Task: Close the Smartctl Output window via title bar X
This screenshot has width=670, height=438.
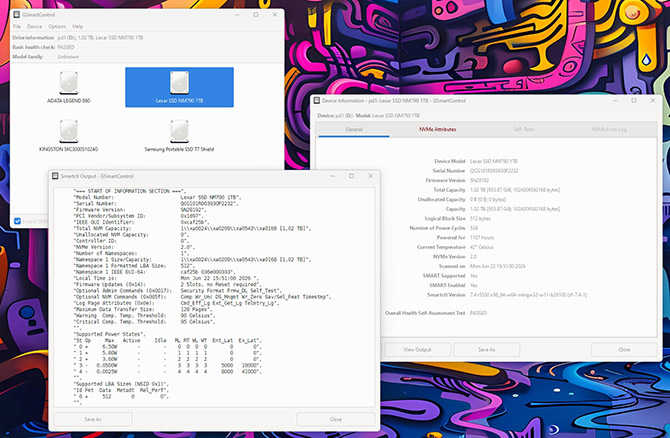Action: click(x=370, y=176)
